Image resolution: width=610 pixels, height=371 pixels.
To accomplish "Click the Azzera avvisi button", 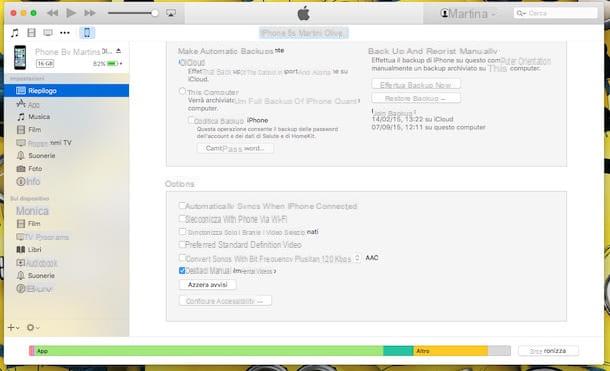I will point(207,285).
